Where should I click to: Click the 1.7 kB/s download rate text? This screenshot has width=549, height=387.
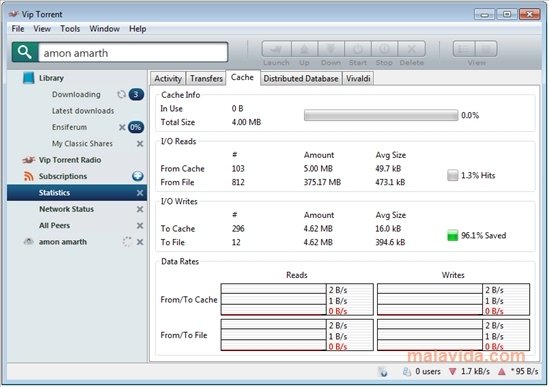475,372
